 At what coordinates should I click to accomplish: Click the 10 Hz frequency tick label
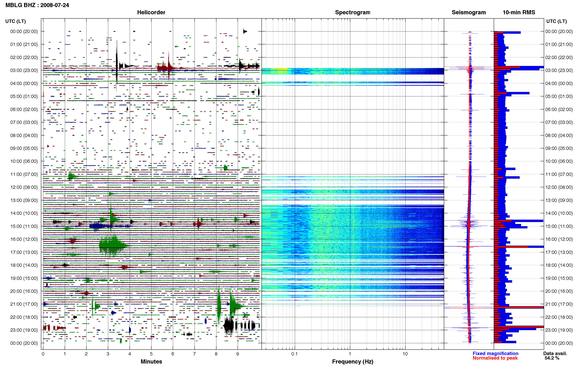point(405,354)
